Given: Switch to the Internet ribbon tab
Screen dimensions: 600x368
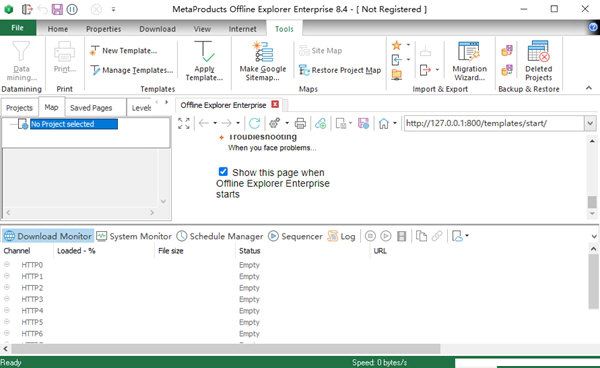Looking at the screenshot, I should coord(242,29).
